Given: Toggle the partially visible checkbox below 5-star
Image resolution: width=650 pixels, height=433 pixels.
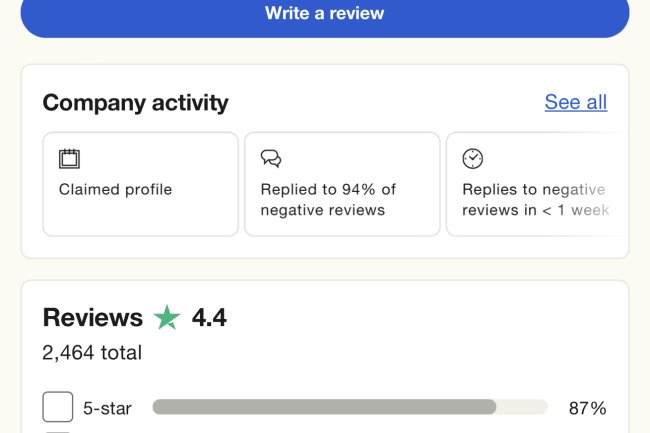Looking at the screenshot, I should (x=58, y=430).
